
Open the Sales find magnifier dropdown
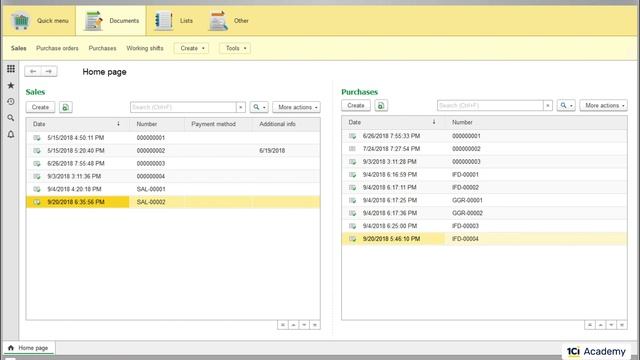(259, 107)
